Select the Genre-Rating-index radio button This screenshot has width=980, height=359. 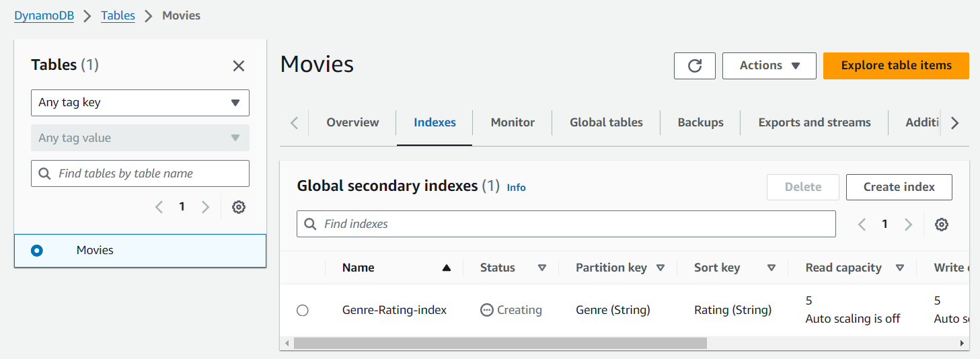(x=303, y=310)
